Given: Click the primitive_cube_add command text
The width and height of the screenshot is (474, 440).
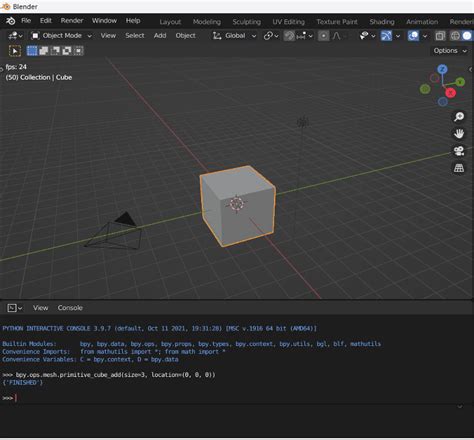Looking at the screenshot, I should 116,375.
